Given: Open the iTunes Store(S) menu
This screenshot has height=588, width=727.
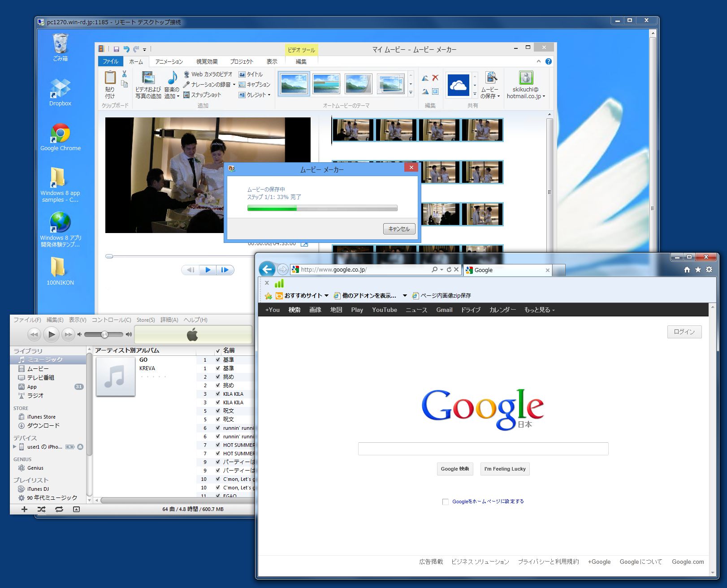Looking at the screenshot, I should 146,320.
